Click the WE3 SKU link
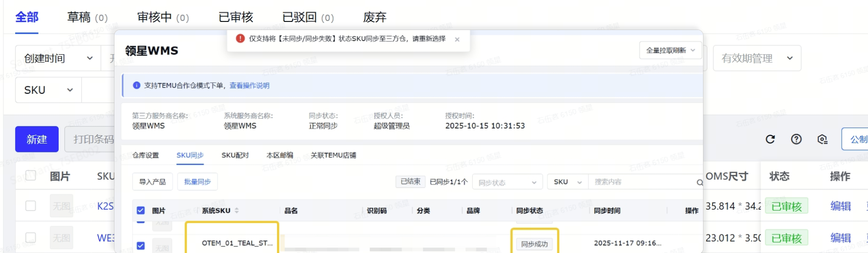The width and height of the screenshot is (868, 253). 105,238
